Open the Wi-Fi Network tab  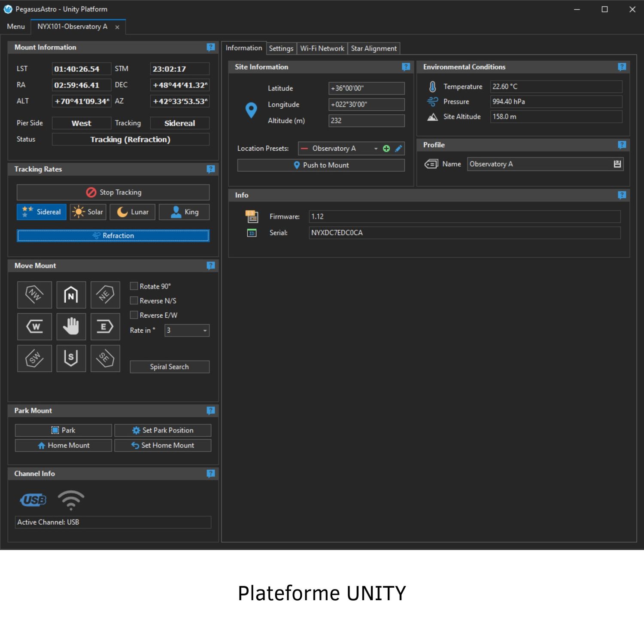[x=322, y=49]
